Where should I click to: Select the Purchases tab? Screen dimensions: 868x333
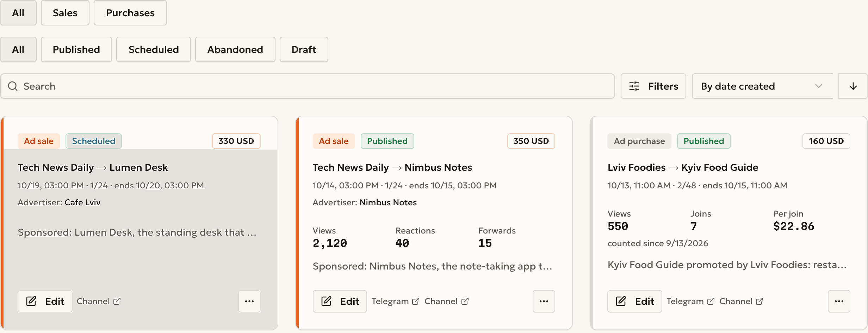[x=130, y=13]
